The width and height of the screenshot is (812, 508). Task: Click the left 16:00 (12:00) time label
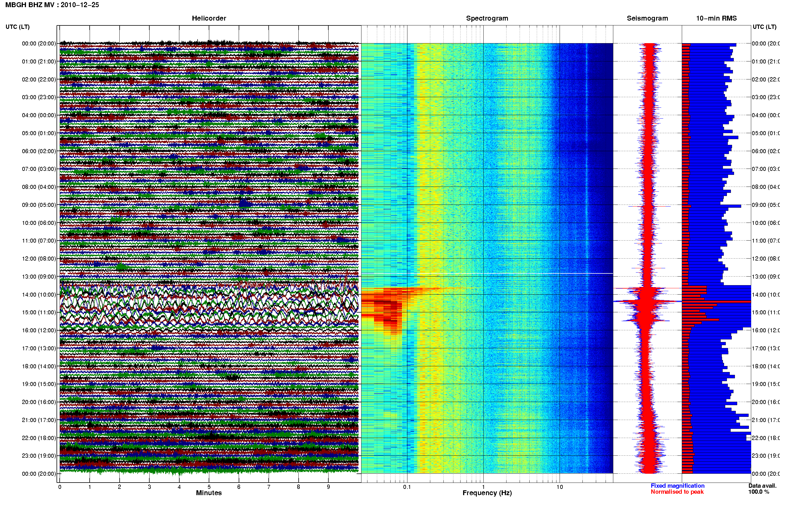(x=39, y=330)
